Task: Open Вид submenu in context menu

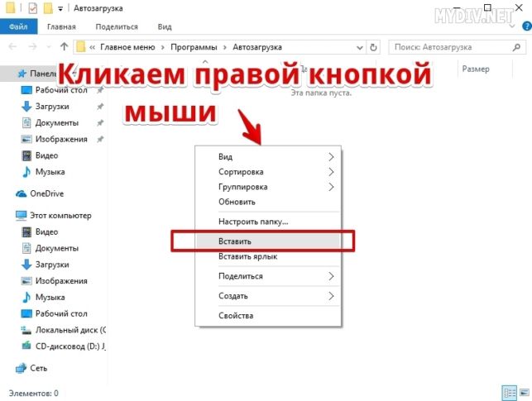Action: (x=268, y=156)
